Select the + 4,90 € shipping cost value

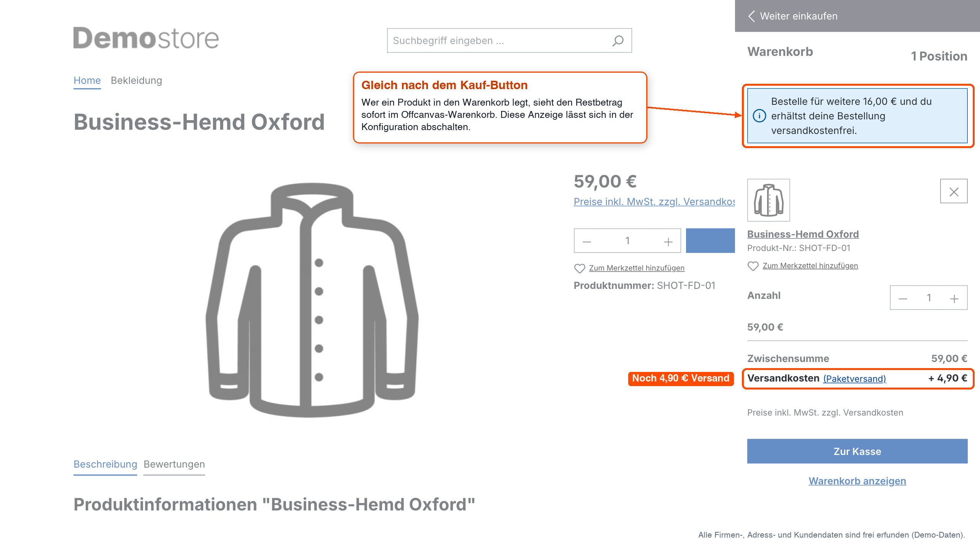tap(947, 378)
